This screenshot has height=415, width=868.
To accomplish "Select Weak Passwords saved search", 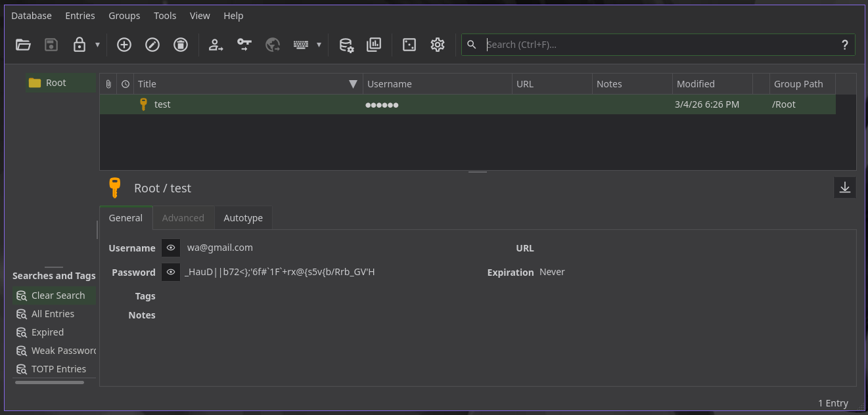I will coord(63,351).
